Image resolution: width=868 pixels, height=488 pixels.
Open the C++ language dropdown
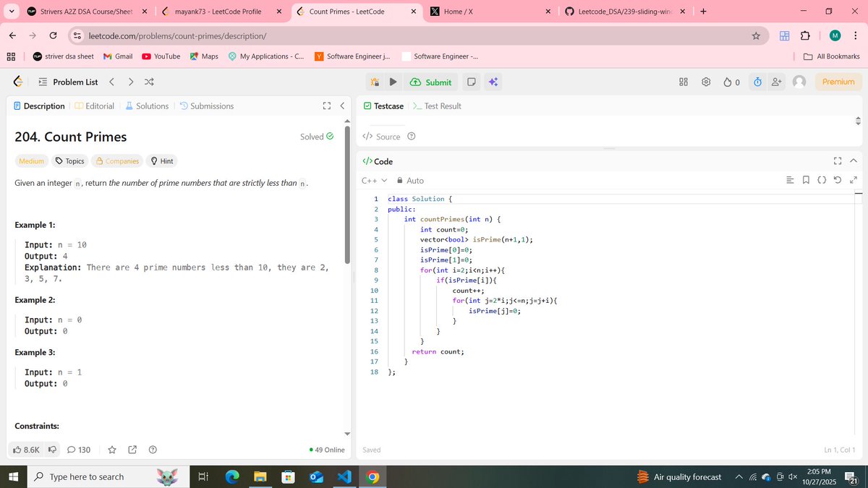[x=375, y=181]
